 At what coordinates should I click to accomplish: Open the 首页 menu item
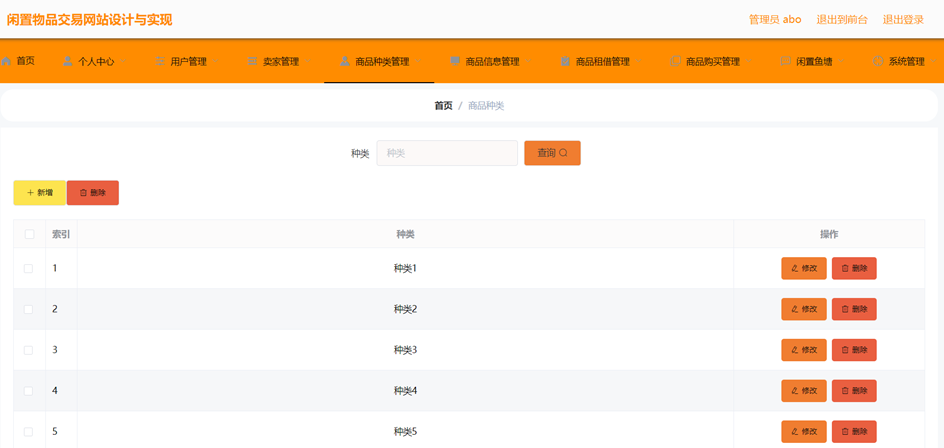click(x=25, y=61)
